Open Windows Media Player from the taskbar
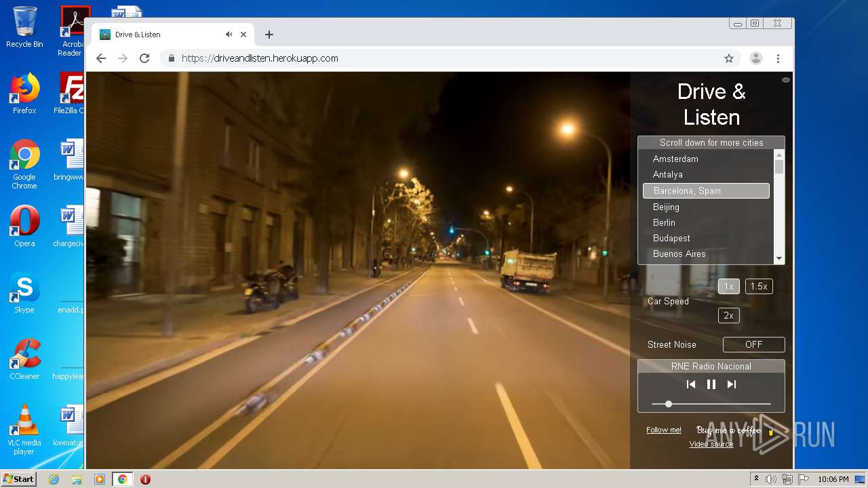The image size is (868, 488). pyautogui.click(x=100, y=479)
